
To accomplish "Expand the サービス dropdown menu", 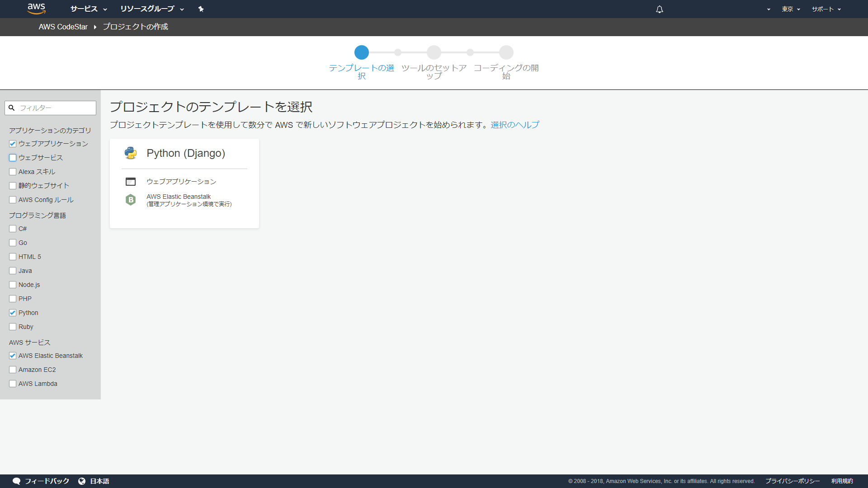I will (89, 9).
